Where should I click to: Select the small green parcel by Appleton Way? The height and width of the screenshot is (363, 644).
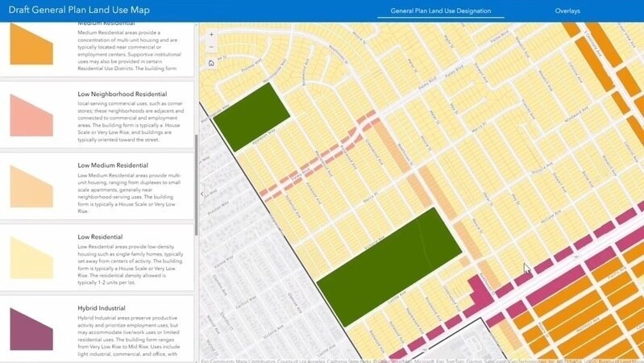click(251, 116)
